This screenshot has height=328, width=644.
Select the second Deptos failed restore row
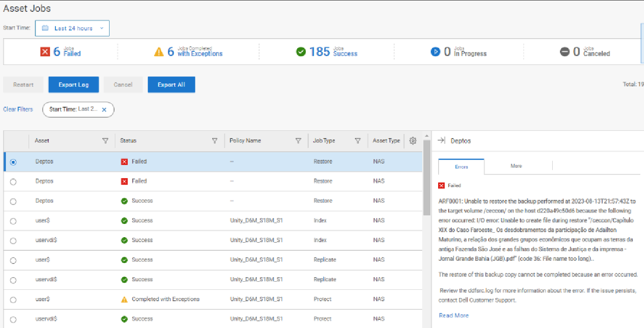(13, 181)
